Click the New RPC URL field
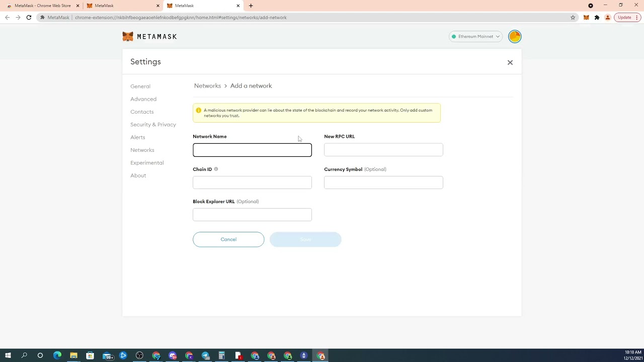 [383, 150]
